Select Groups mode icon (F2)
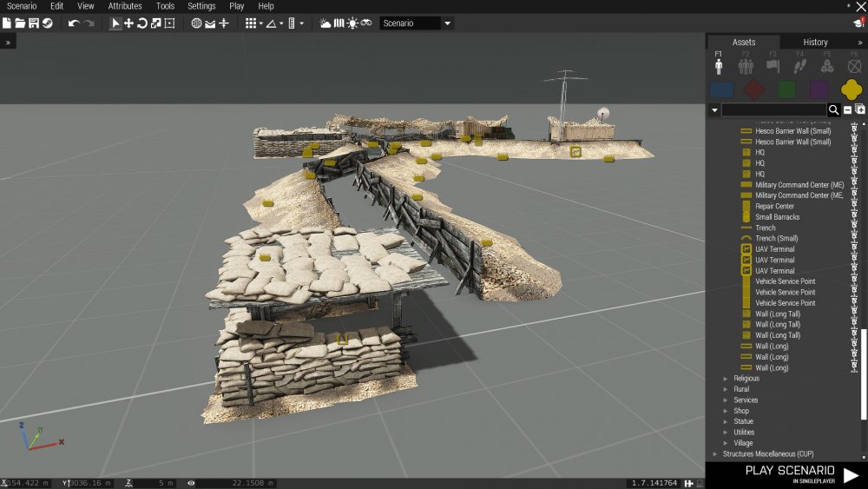The height and width of the screenshot is (489, 868). pyautogui.click(x=745, y=65)
